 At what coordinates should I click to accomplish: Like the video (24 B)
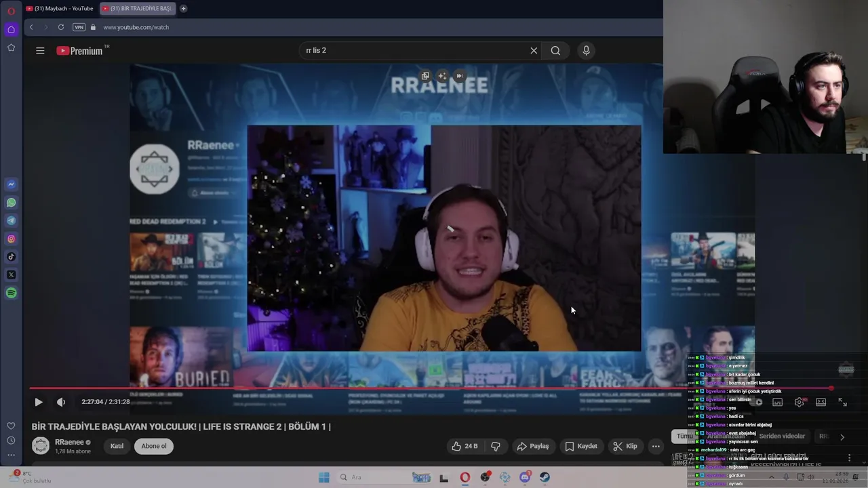(465, 446)
